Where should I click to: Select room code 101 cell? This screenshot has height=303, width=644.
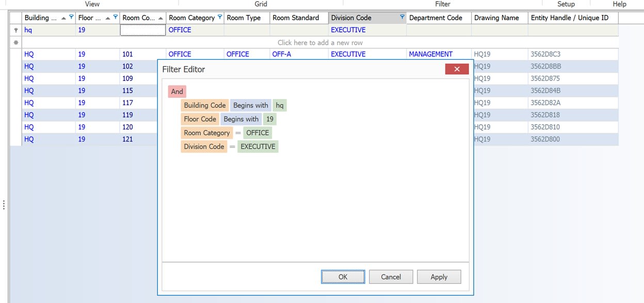(143, 54)
